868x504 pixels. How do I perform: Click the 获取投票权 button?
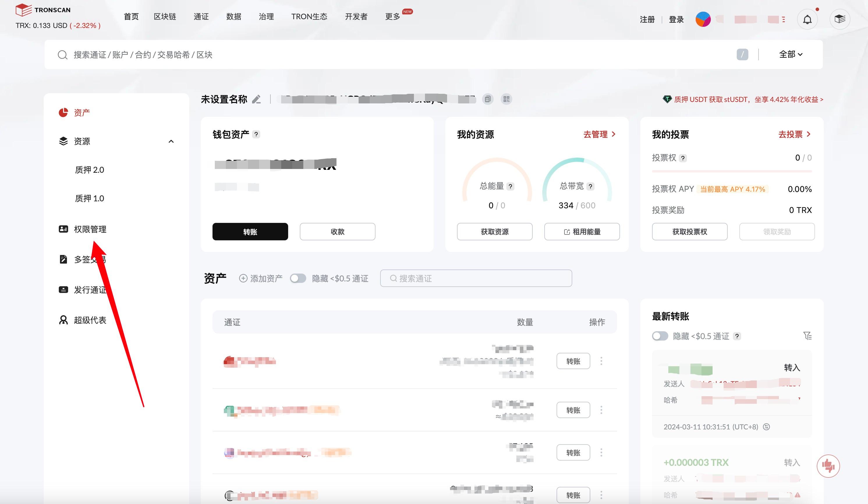pos(690,231)
